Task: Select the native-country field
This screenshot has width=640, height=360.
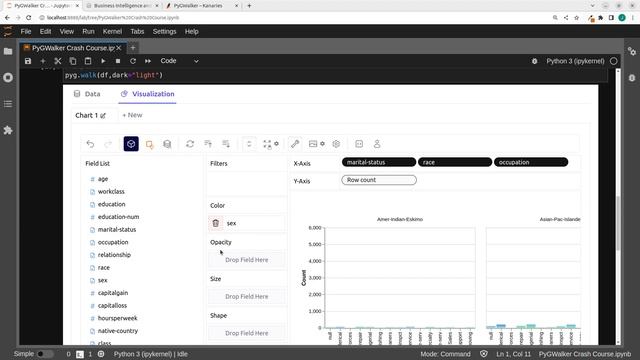Action: point(118,331)
